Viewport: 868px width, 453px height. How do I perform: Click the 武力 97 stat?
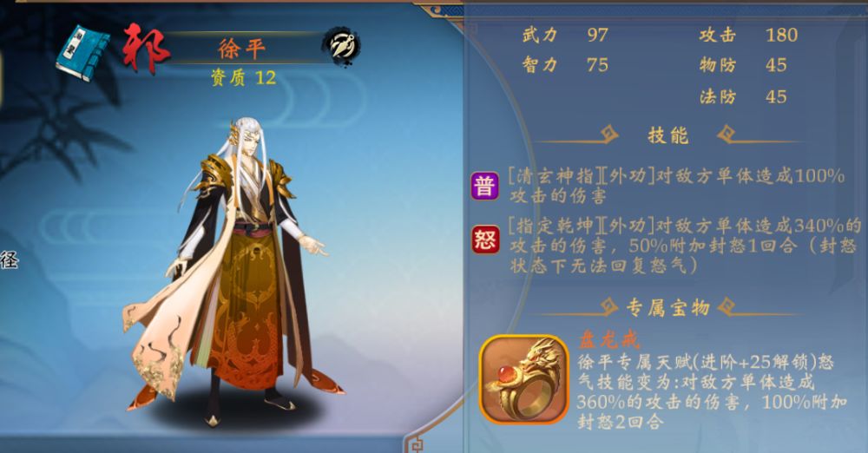tap(565, 35)
